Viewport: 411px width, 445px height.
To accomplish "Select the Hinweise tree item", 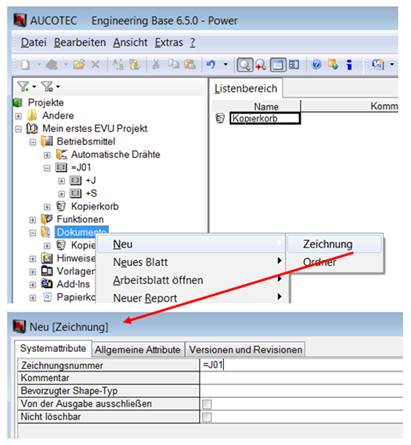I will (76, 258).
